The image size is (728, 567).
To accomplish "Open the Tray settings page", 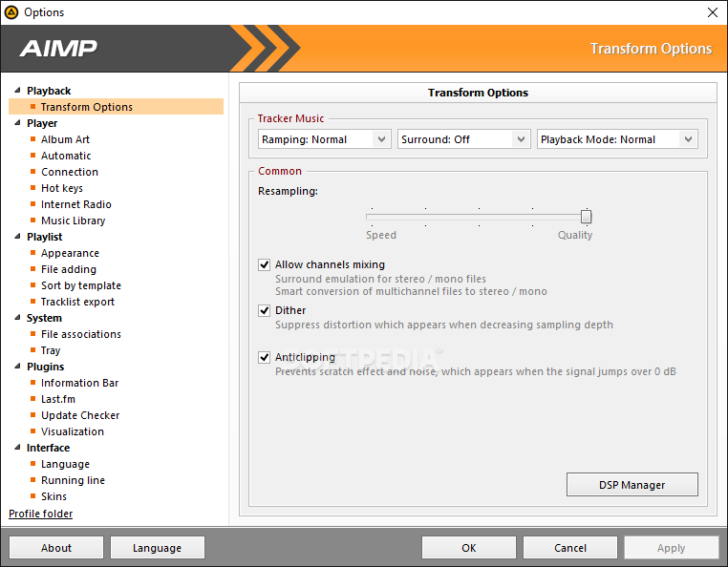I will coord(51,350).
